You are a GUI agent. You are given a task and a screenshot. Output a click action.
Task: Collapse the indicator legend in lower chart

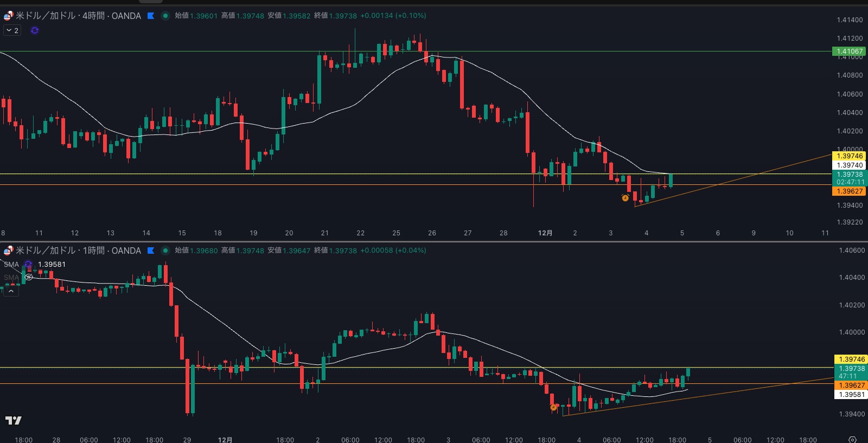click(x=11, y=291)
